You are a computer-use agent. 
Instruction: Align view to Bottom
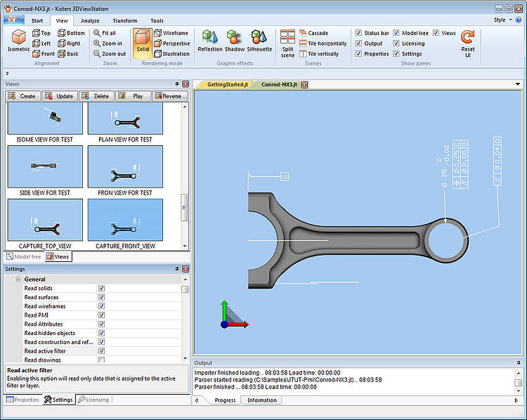point(71,33)
